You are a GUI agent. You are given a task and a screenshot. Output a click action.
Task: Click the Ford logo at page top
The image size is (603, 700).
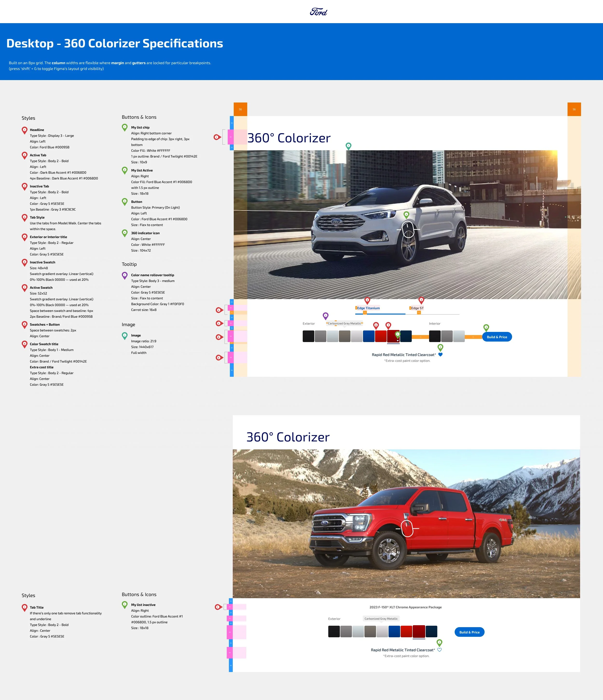coord(318,12)
